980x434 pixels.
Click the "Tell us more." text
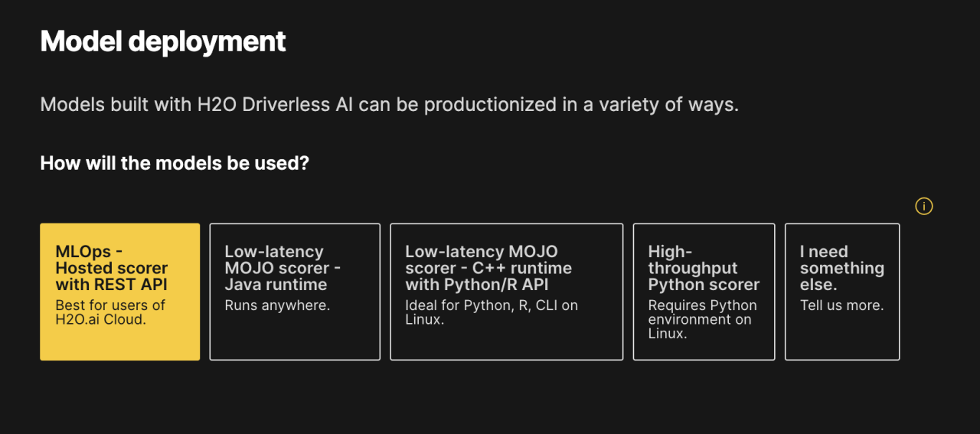841,305
